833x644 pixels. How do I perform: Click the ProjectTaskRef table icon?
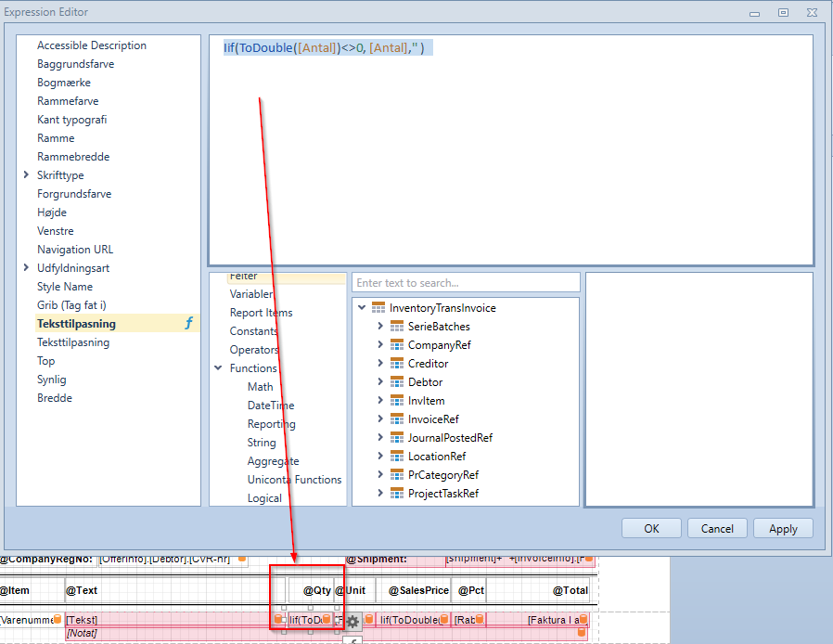click(x=397, y=493)
